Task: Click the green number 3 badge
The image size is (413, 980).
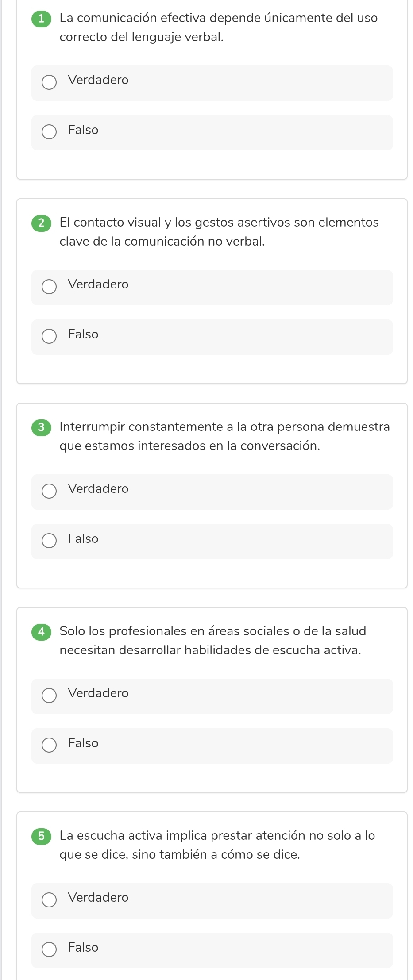Action: [x=42, y=427]
